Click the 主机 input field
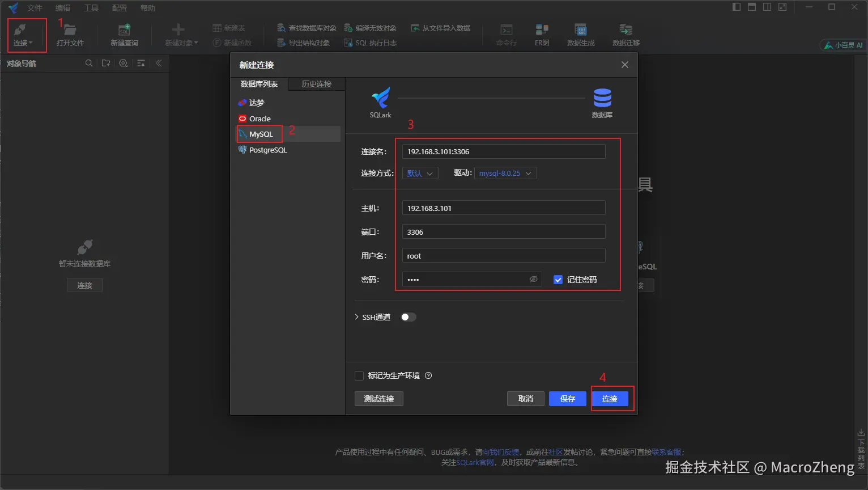This screenshot has height=490, width=868. [x=504, y=208]
